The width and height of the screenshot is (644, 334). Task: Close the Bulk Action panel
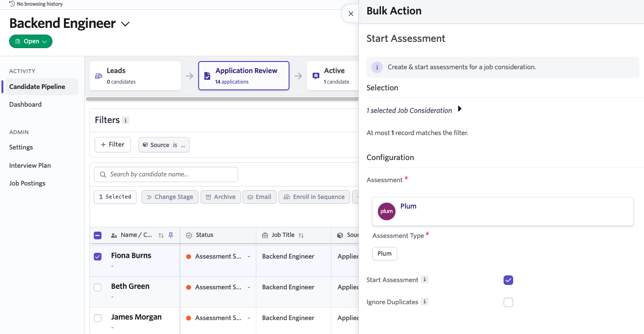(x=351, y=14)
